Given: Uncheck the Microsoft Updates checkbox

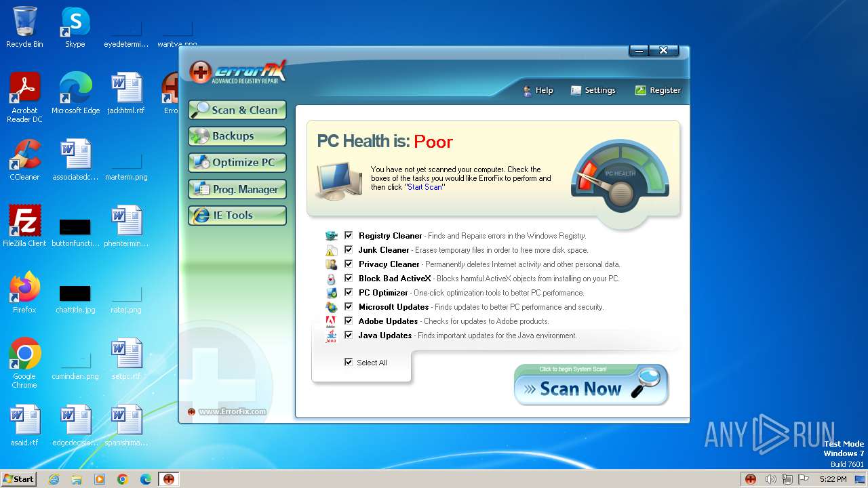Looking at the screenshot, I should (349, 306).
